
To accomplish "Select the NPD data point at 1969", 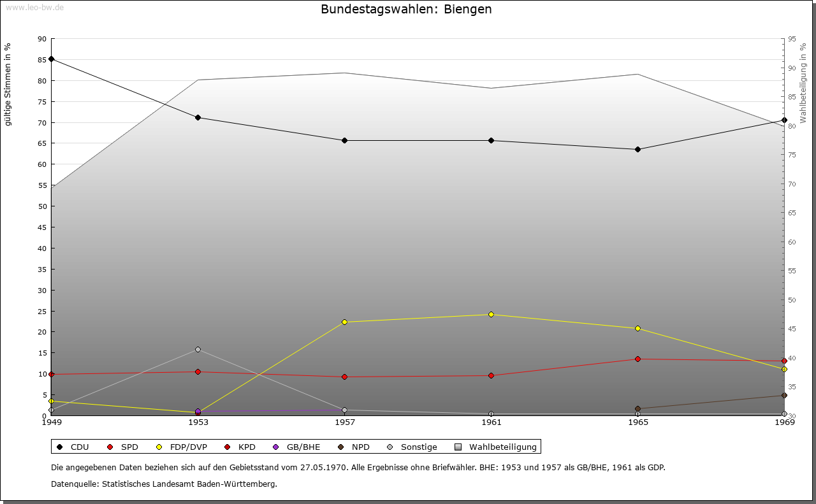I will coord(784,395).
